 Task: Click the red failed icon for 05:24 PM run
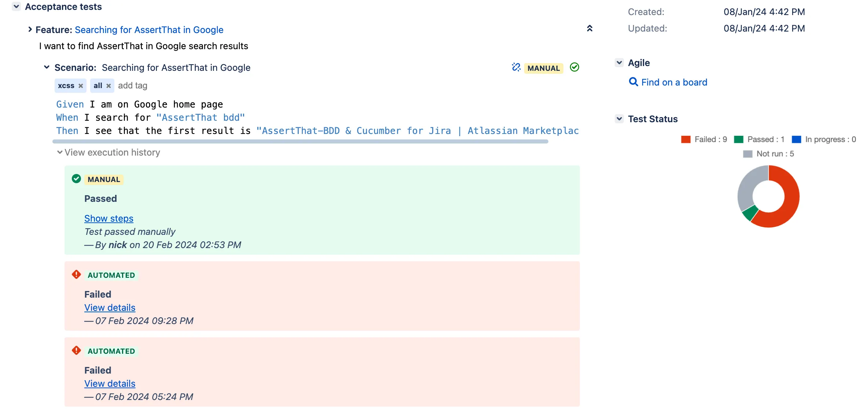click(76, 350)
